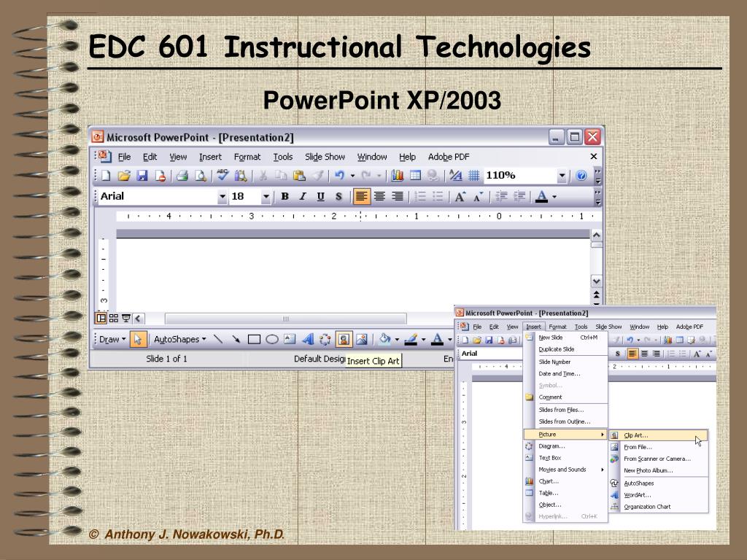Select New Slide in the Insert menu
Screen dimensions: 747x560
click(x=565, y=337)
